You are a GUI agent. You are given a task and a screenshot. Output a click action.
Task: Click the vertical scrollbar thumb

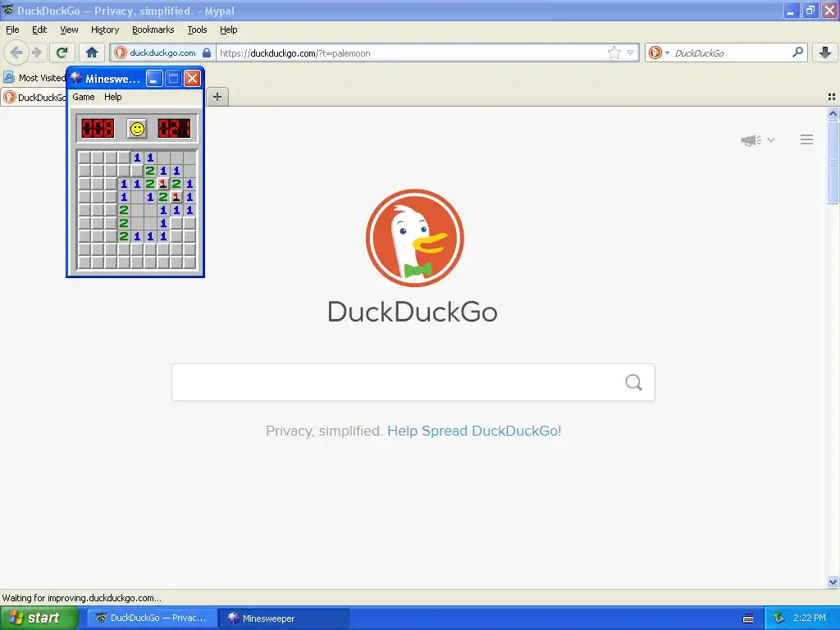click(833, 162)
